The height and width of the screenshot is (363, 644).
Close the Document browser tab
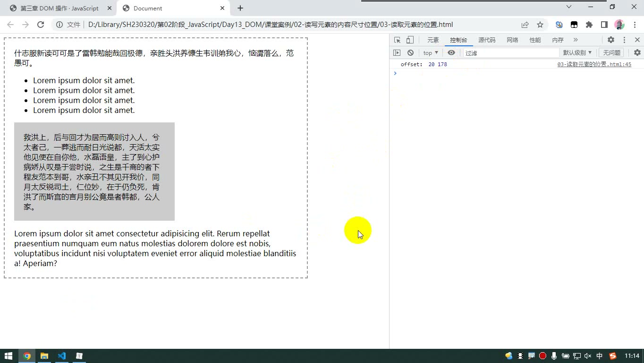click(x=222, y=8)
